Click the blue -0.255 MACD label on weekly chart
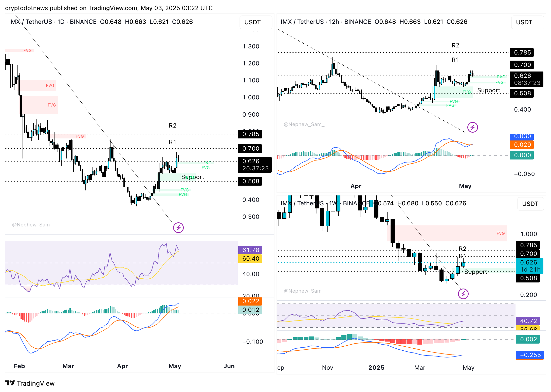This screenshot has width=551, height=392. [x=530, y=355]
